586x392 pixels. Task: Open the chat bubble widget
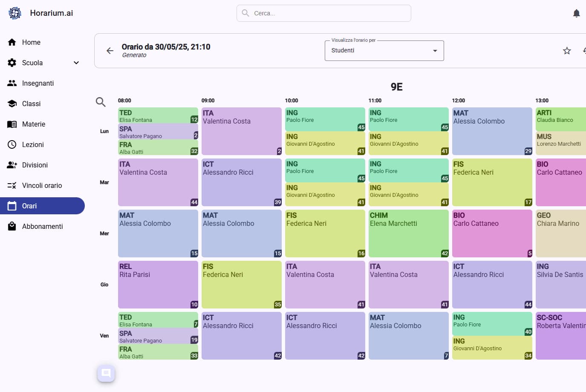click(106, 374)
